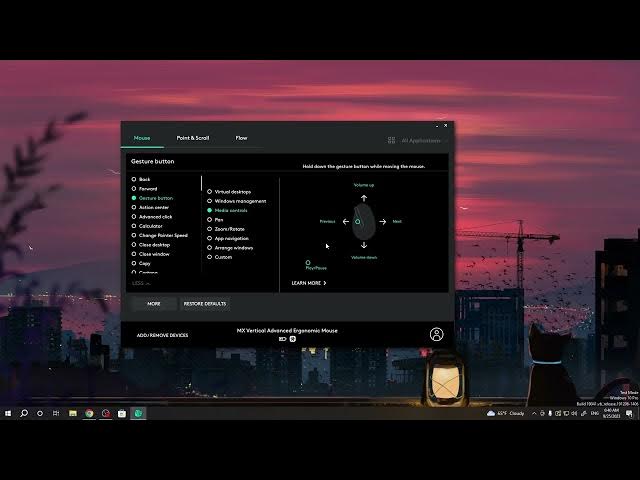Click RESTORE DEFAULTS button
This screenshot has width=640, height=480.
[x=204, y=304]
